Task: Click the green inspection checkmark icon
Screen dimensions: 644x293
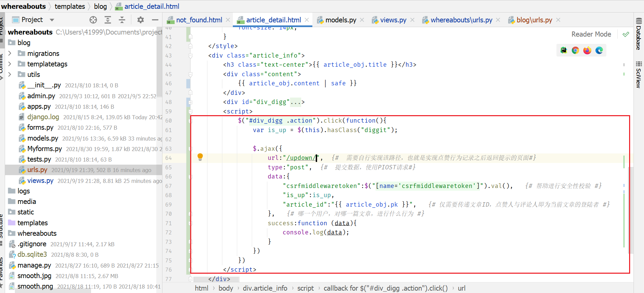Action: click(626, 34)
